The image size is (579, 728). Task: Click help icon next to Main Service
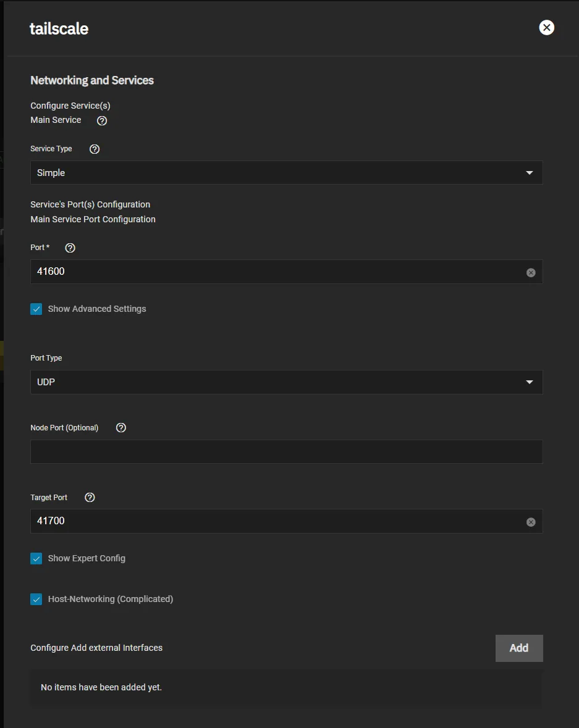coord(103,120)
